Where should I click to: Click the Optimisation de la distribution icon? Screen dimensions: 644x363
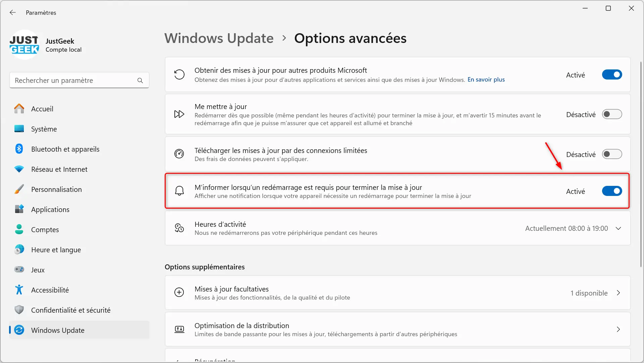[x=179, y=329]
